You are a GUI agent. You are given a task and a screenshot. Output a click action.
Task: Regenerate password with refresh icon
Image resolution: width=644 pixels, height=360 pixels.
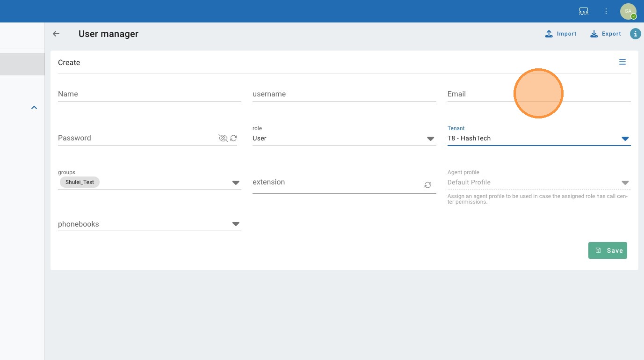[233, 138]
